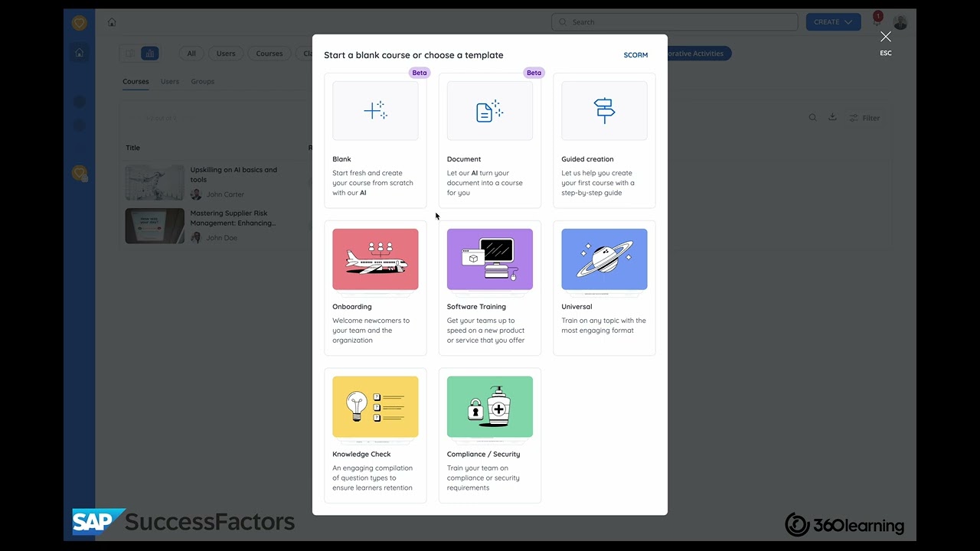Click the table search magnifier icon
Image resolution: width=980 pixels, height=551 pixels.
coord(813,118)
